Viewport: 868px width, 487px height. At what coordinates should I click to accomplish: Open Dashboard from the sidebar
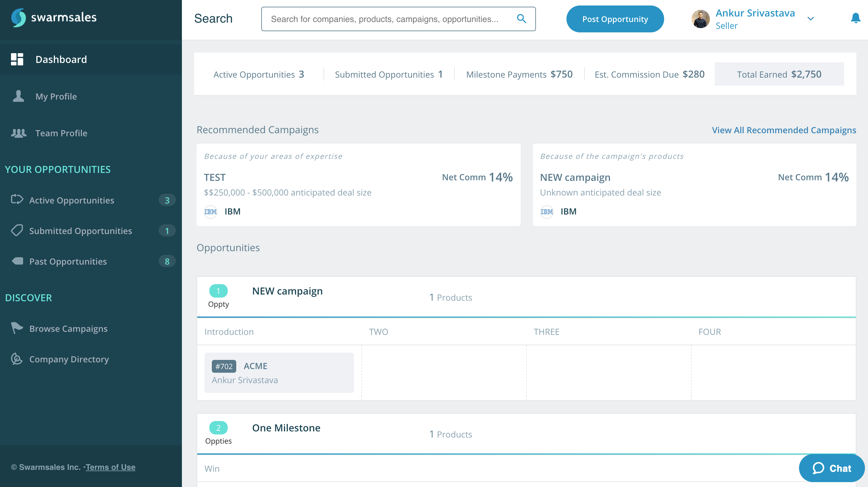61,59
